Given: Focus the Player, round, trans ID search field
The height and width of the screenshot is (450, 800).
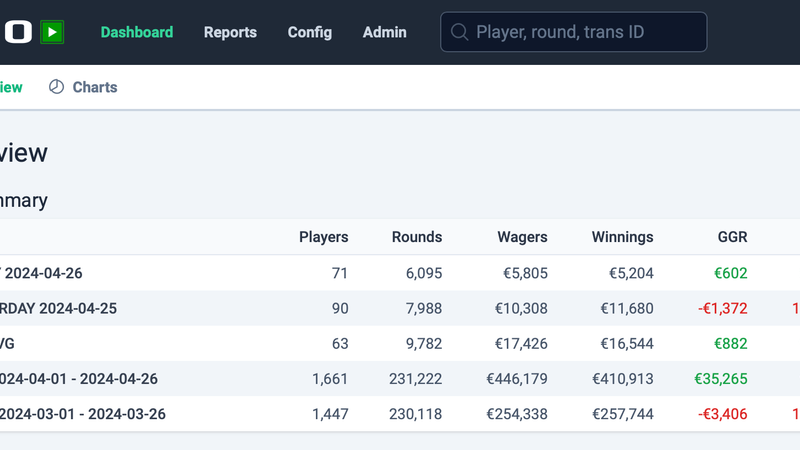Looking at the screenshot, I should point(585,32).
